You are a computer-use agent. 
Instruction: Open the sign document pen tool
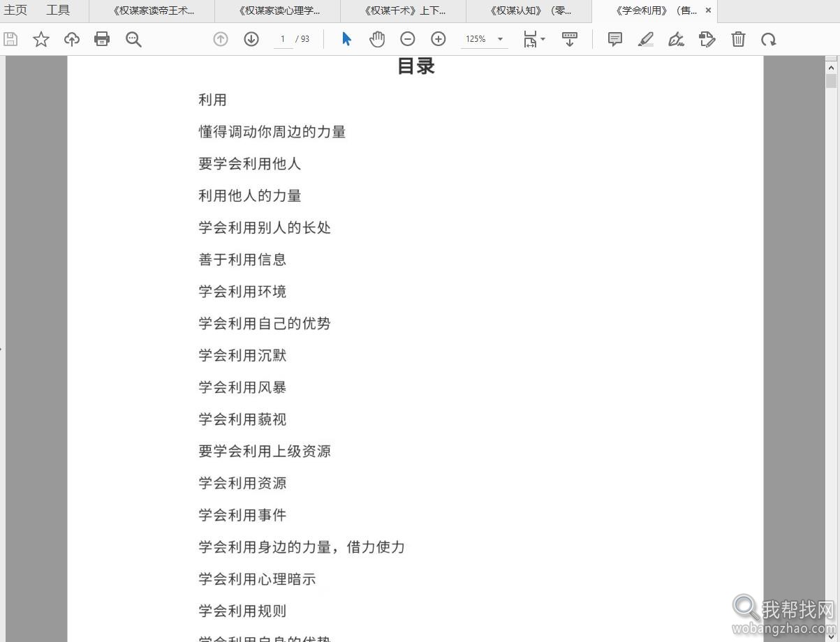pos(676,39)
